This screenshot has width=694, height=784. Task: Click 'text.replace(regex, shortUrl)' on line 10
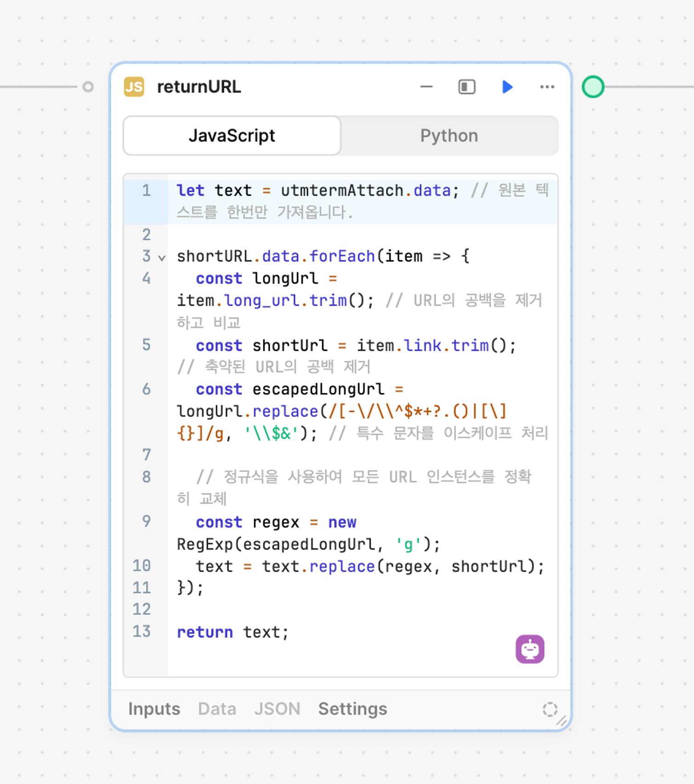pos(399,566)
